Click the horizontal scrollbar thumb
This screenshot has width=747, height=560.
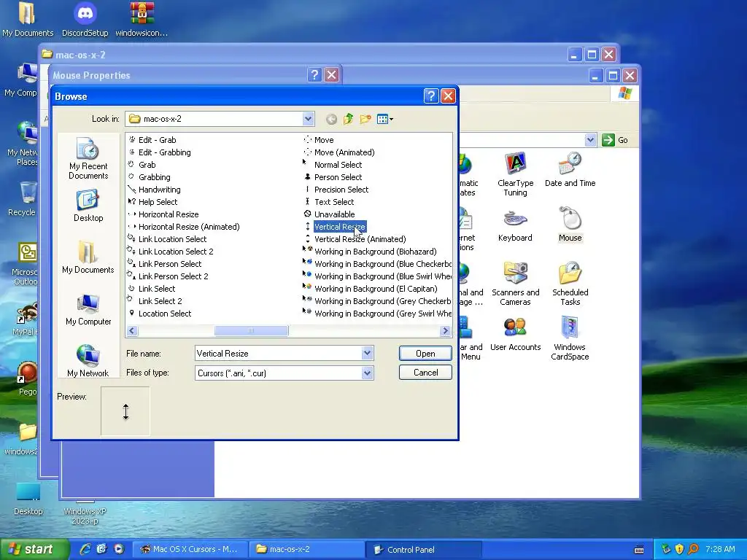[x=251, y=330]
